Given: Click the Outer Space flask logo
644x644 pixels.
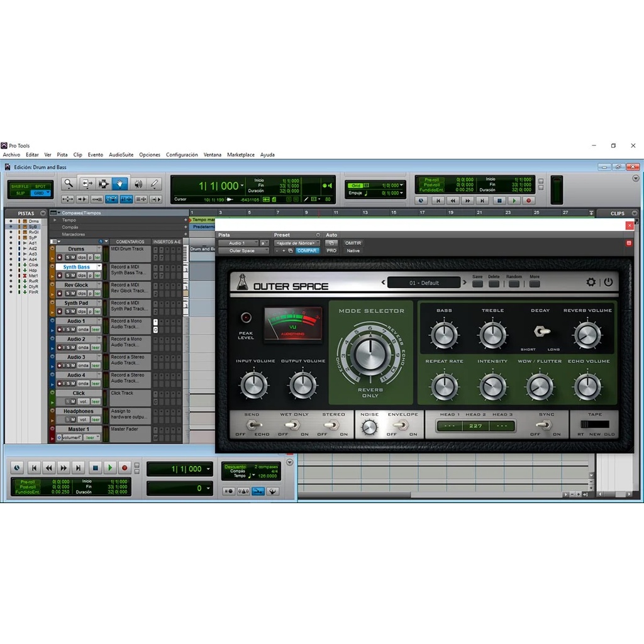Looking at the screenshot, I should click(x=242, y=282).
